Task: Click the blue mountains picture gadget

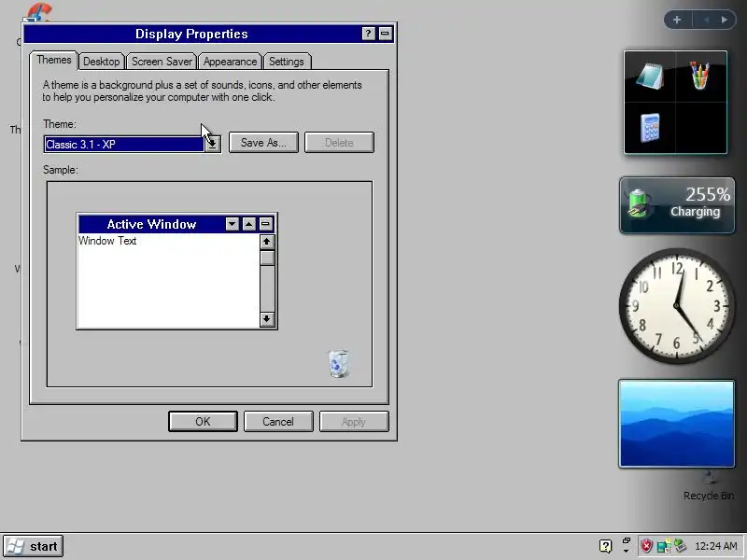Action: (676, 424)
